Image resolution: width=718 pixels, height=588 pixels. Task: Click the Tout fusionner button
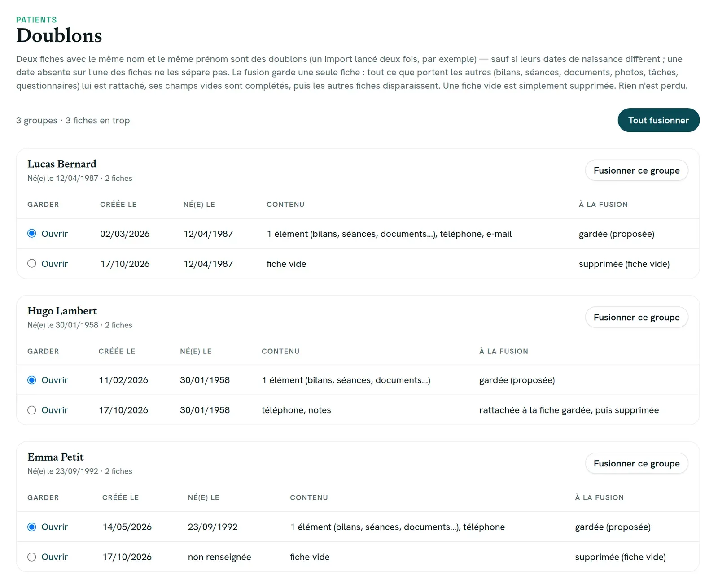[658, 120]
